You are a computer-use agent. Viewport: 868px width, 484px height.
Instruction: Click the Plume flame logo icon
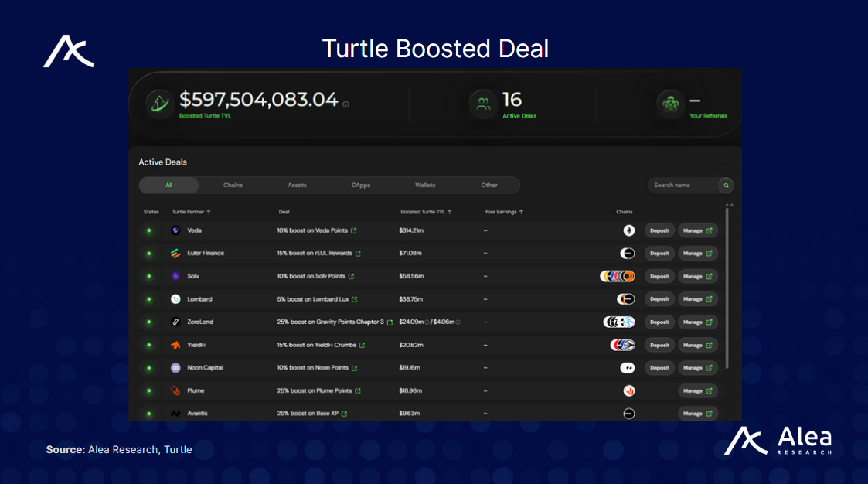(175, 390)
